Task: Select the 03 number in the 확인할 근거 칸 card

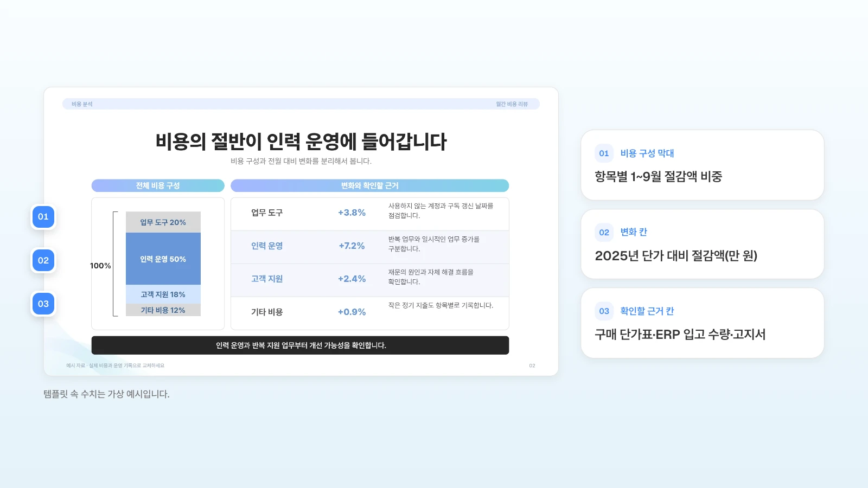Action: click(x=604, y=311)
